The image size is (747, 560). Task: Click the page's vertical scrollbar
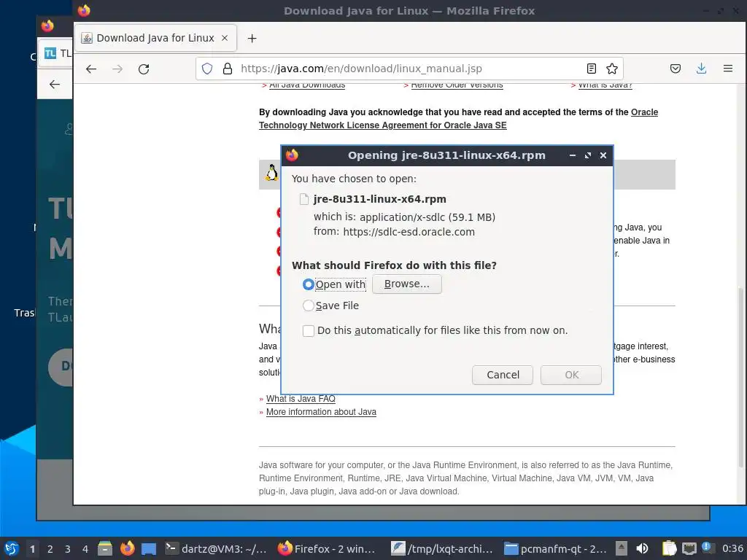[x=740, y=376]
